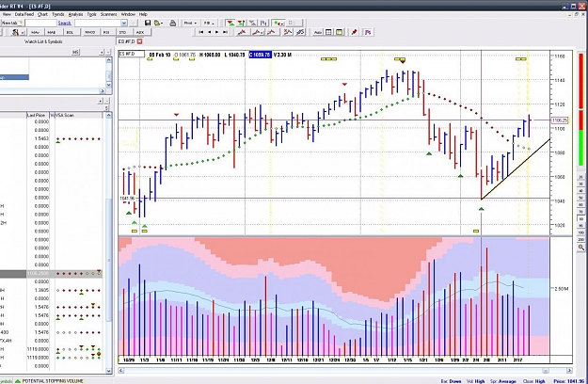Click the watch list horizontal scroll right arrow
588x384 pixels.
pyautogui.click(x=103, y=90)
